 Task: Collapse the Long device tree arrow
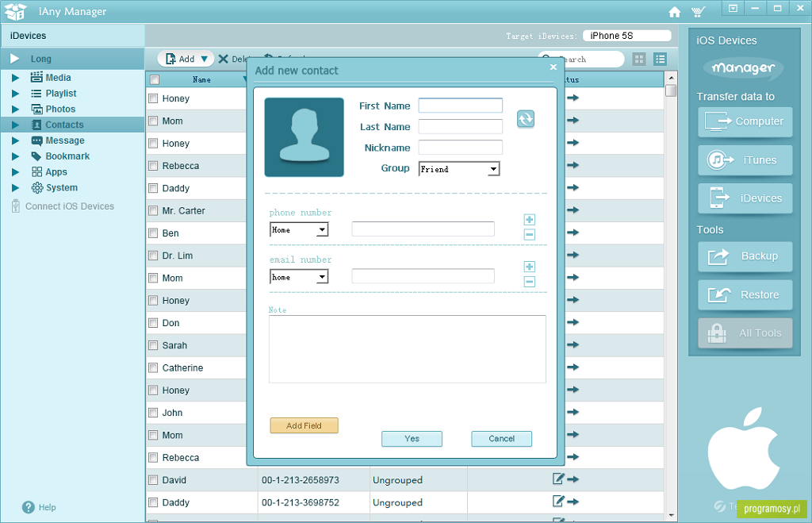[14, 59]
